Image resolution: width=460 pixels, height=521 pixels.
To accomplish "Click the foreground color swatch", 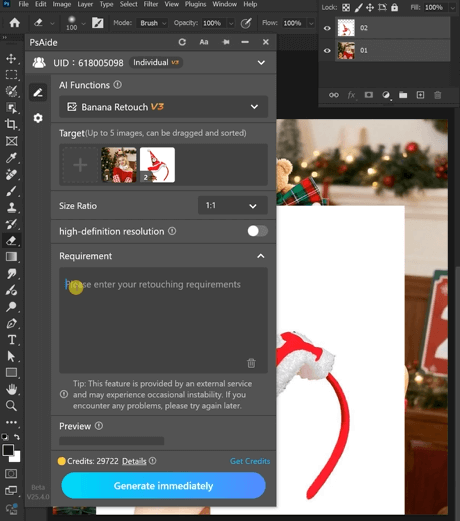I will (x=8, y=450).
